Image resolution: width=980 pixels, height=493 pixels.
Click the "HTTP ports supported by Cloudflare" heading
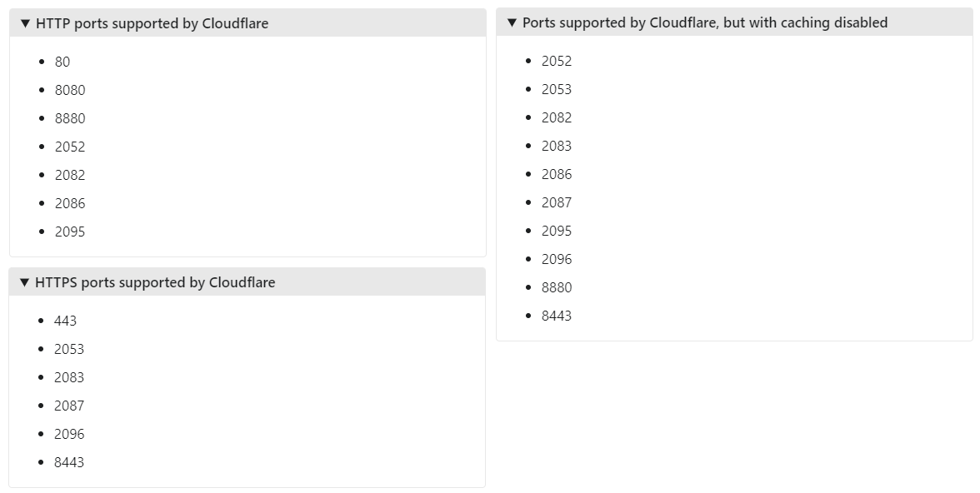click(152, 23)
